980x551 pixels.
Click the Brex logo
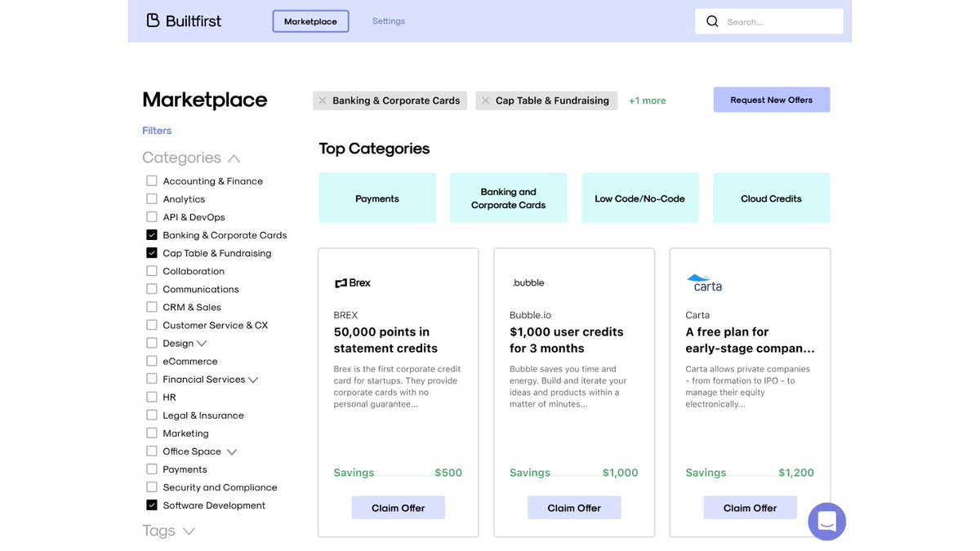coord(353,282)
